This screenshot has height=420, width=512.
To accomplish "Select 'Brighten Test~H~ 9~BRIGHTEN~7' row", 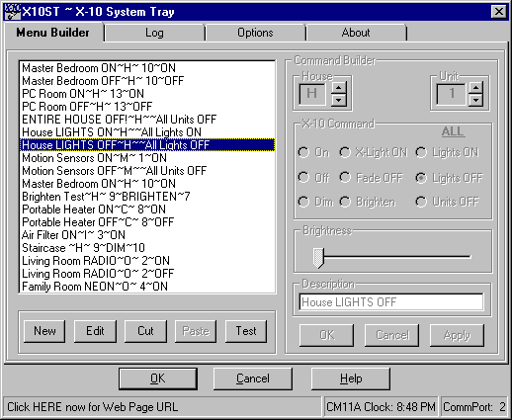I will [147, 197].
